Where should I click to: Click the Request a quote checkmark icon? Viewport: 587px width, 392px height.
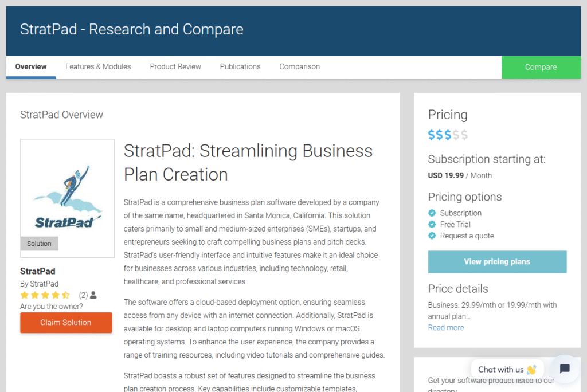tap(432, 236)
